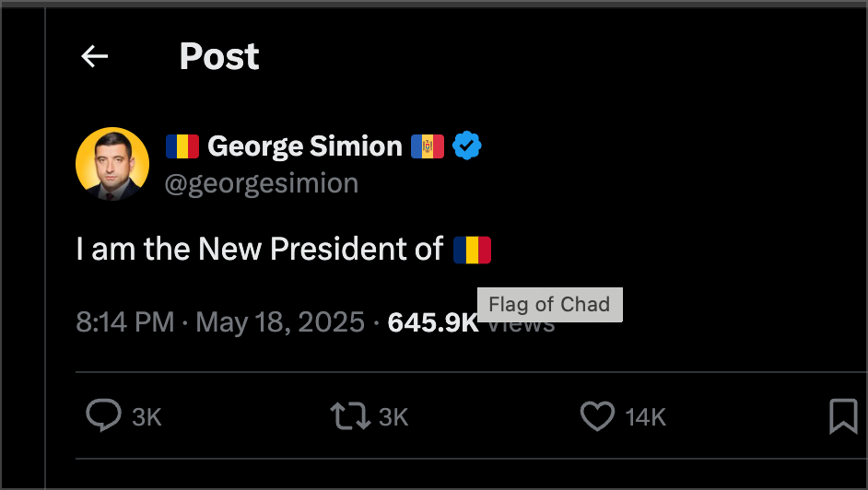The width and height of the screenshot is (868, 490).
Task: Click the "Flag of Chad" tooltip
Action: [549, 305]
